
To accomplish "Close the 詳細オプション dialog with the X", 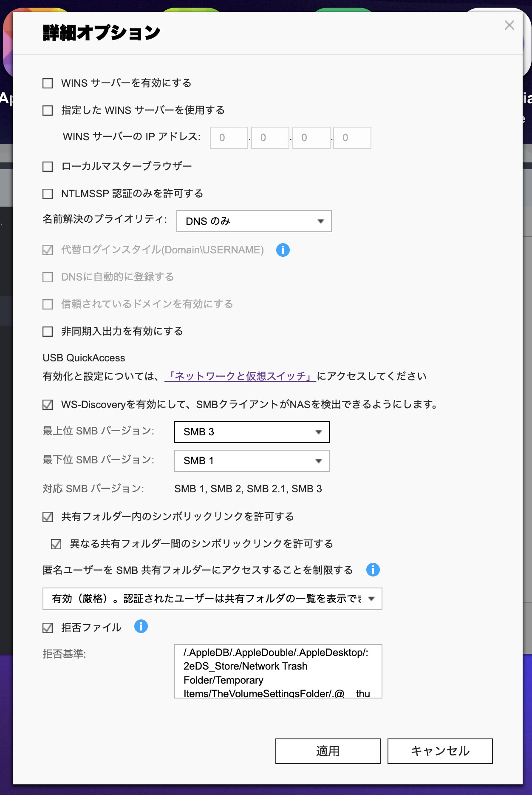I will pyautogui.click(x=509, y=25).
